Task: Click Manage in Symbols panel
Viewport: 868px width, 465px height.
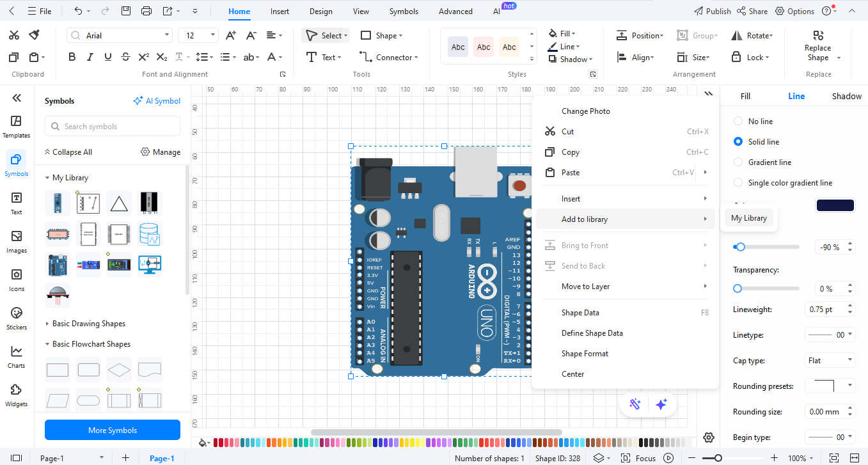Action: click(x=161, y=152)
